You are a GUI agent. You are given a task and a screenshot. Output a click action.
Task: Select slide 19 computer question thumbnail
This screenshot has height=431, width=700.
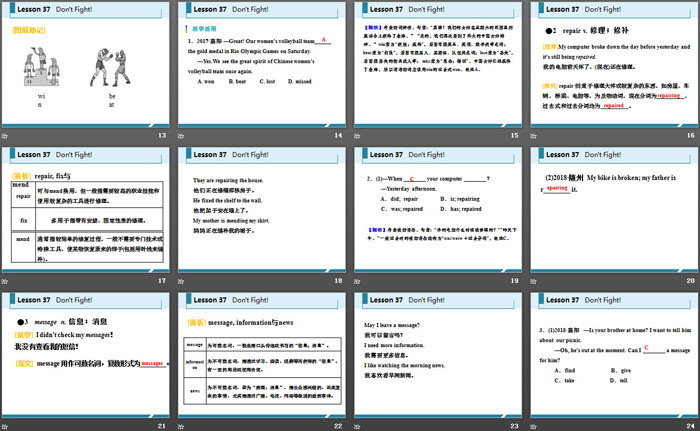click(x=438, y=209)
